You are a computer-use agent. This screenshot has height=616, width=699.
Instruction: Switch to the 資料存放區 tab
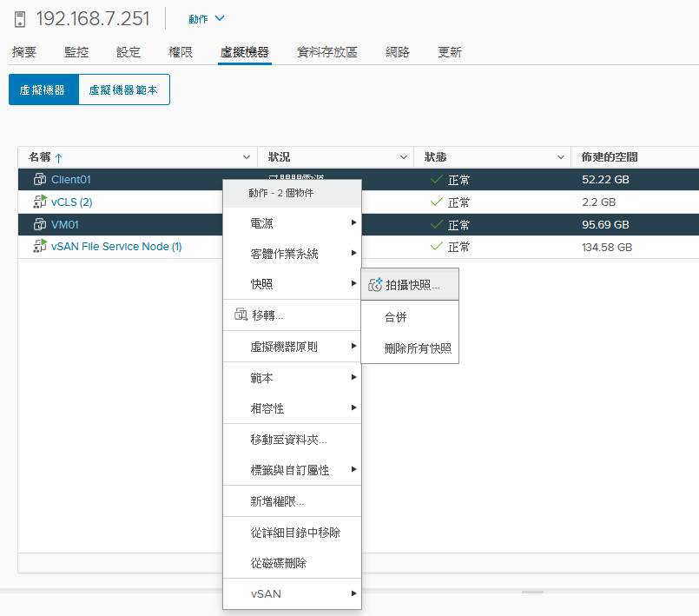pyautogui.click(x=326, y=52)
